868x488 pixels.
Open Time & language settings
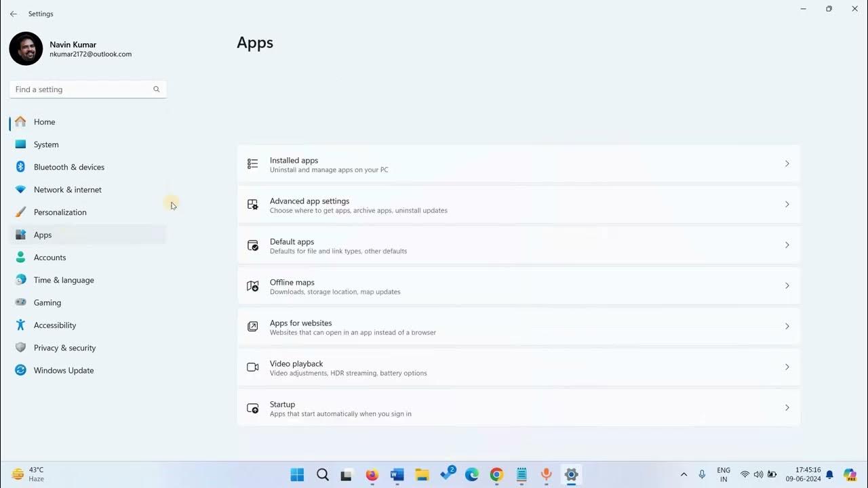[63, 280]
